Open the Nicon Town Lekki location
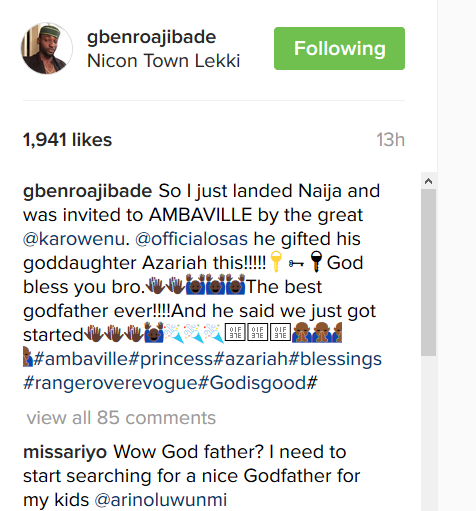The image size is (476, 511). click(163, 61)
